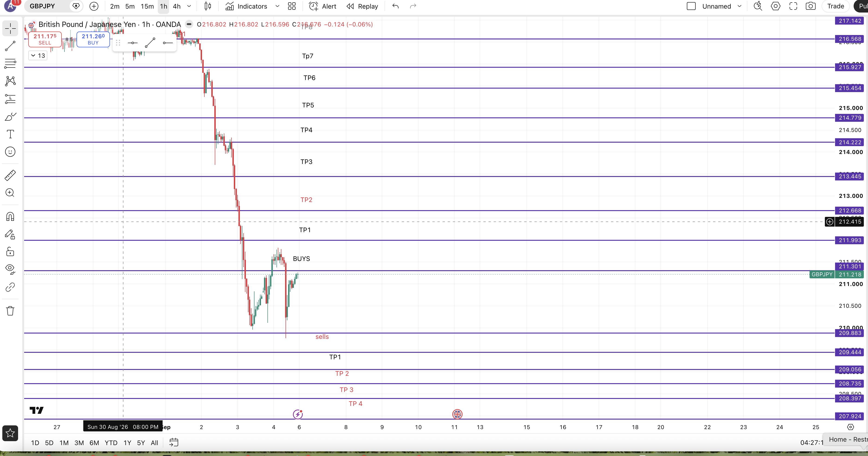This screenshot has height=456, width=868.
Task: Expand the timeframe interval dropdown arrow
Action: point(189,6)
